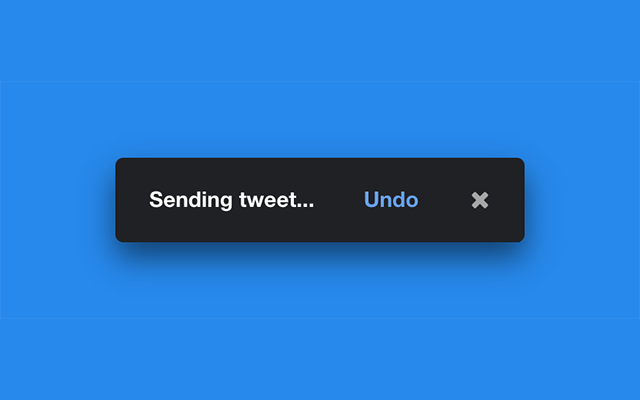This screenshot has width=640, height=400.
Task: Close the toast via the cross icon
Action: (480, 200)
